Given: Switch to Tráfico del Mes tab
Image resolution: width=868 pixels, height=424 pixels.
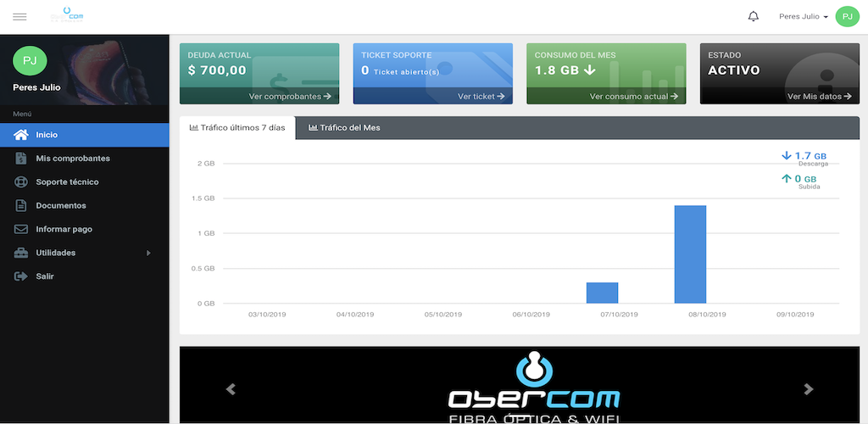Looking at the screenshot, I should (x=344, y=128).
